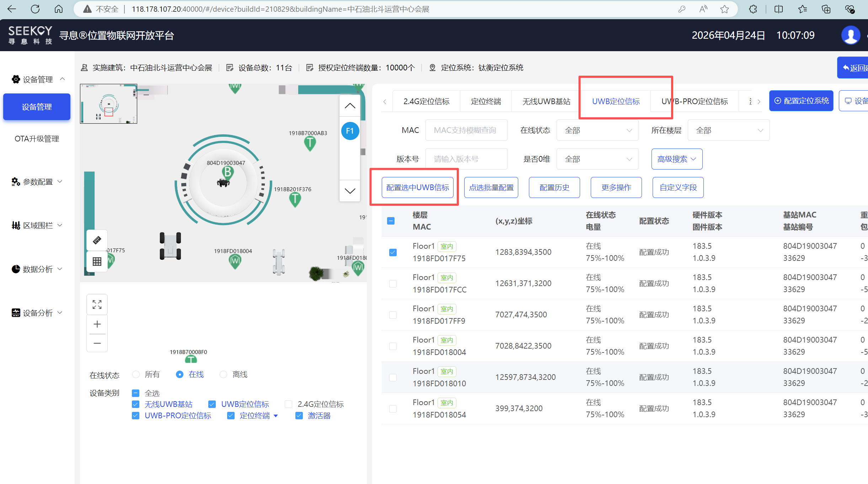Click the 配置定位系统 button
Viewport: 868px width, 484px height.
pos(801,101)
